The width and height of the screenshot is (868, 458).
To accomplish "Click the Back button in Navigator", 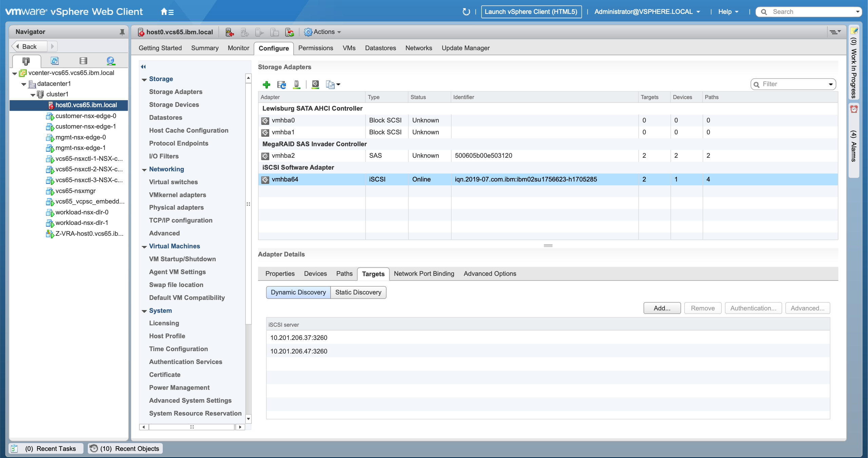I will coord(29,46).
